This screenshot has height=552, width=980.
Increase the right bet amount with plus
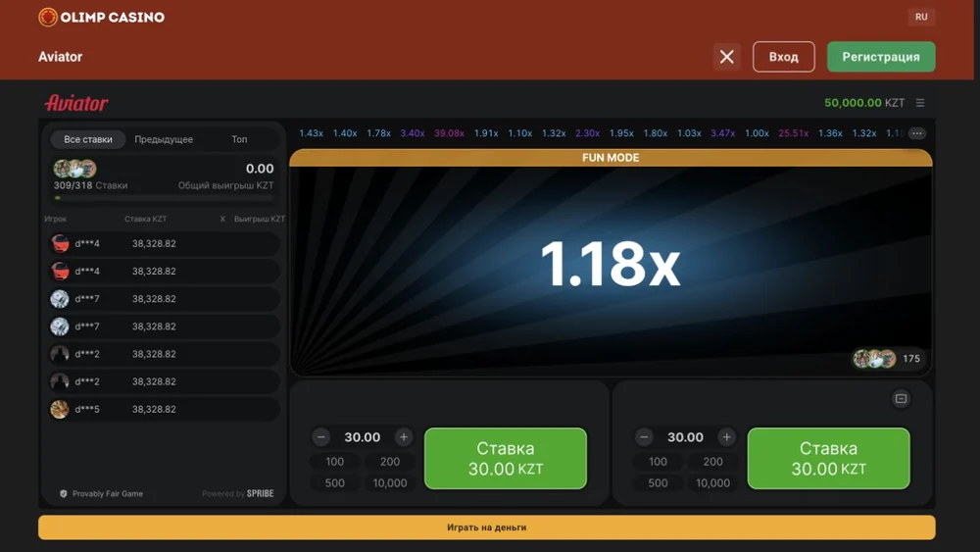(727, 437)
